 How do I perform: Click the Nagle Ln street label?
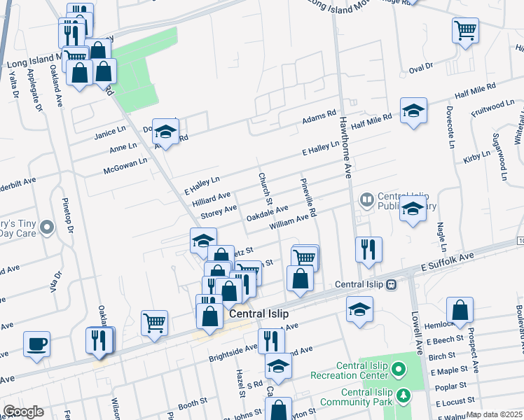(x=442, y=237)
